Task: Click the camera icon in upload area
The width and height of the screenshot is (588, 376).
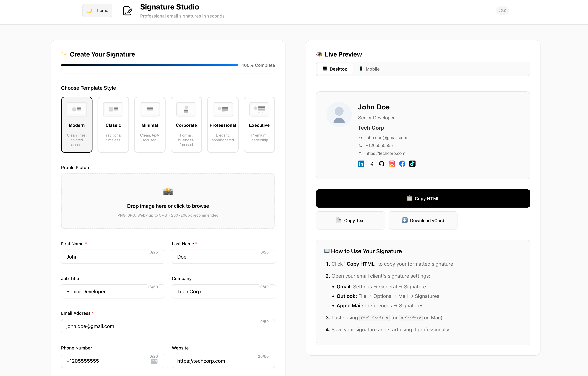Action: tap(168, 191)
